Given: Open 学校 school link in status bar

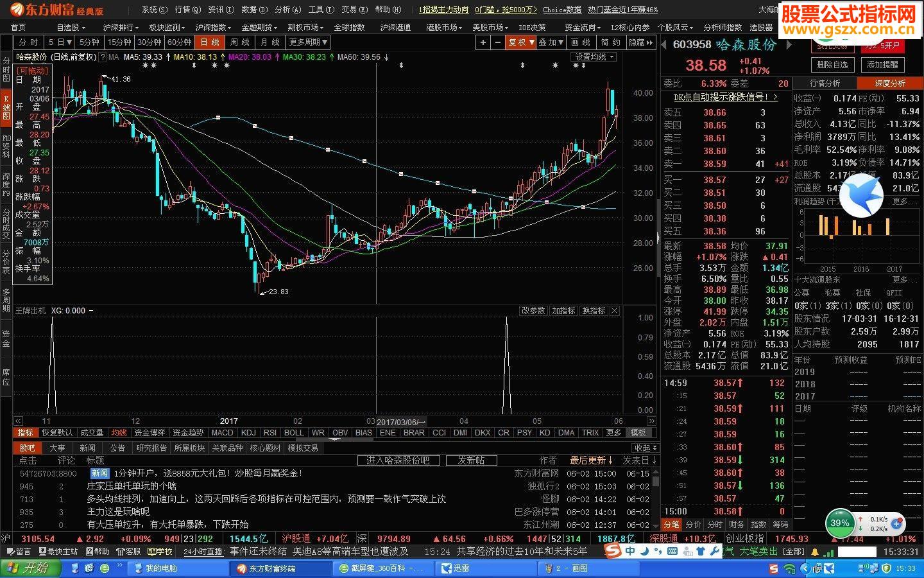Looking at the screenshot, I should click(160, 552).
